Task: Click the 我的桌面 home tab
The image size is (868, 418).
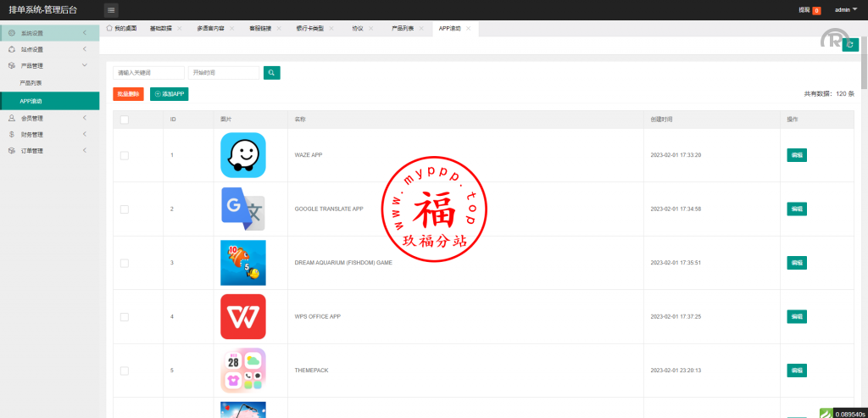Action: (121, 28)
